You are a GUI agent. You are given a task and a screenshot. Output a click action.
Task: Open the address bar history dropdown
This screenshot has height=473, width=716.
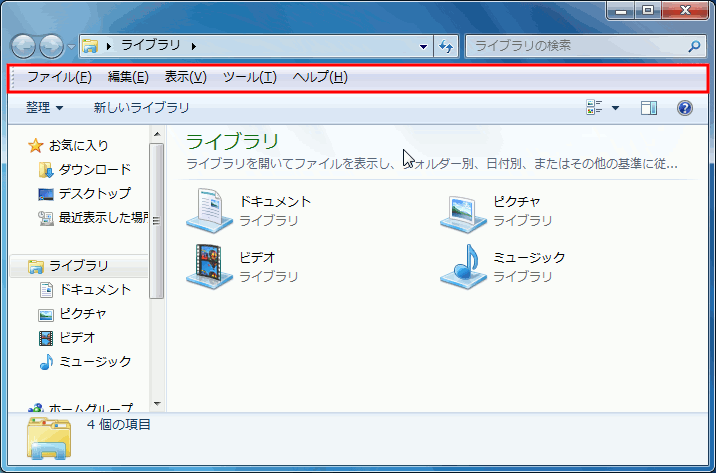click(x=425, y=46)
